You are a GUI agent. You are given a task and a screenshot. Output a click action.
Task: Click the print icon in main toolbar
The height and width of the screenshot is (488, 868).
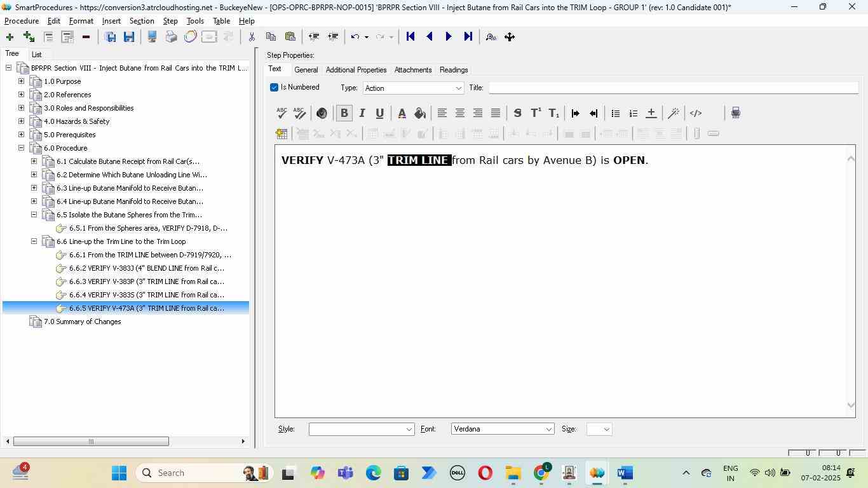point(171,37)
